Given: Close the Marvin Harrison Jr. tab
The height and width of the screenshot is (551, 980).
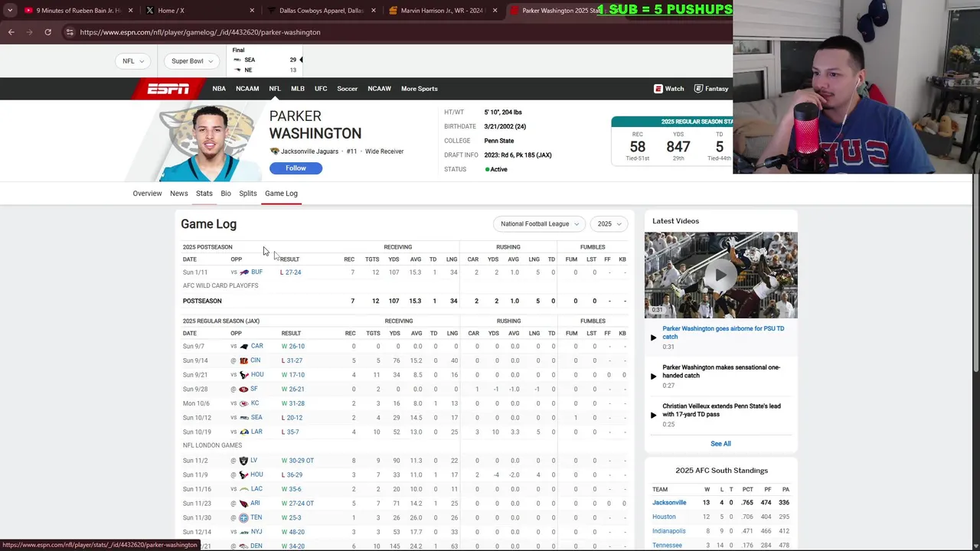Looking at the screenshot, I should 495,11.
